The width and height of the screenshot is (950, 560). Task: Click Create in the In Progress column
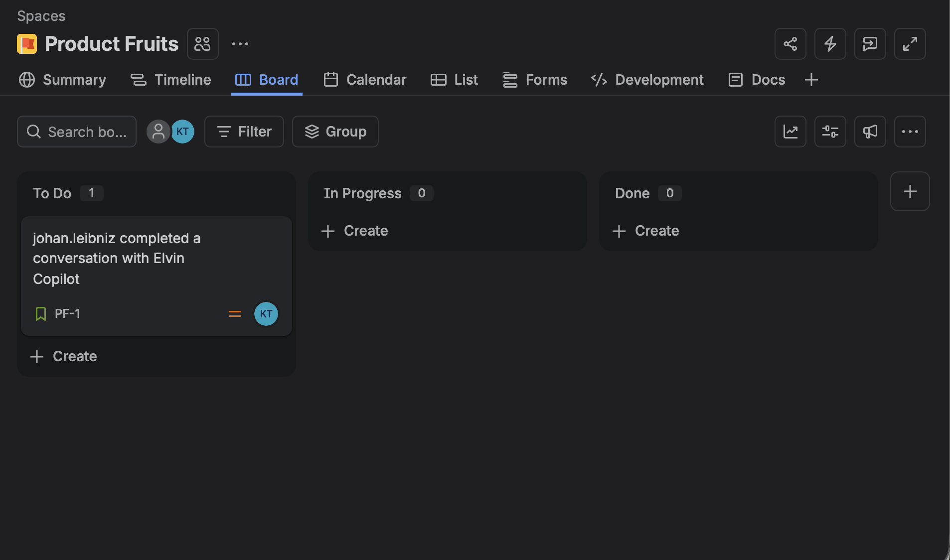[x=355, y=231]
